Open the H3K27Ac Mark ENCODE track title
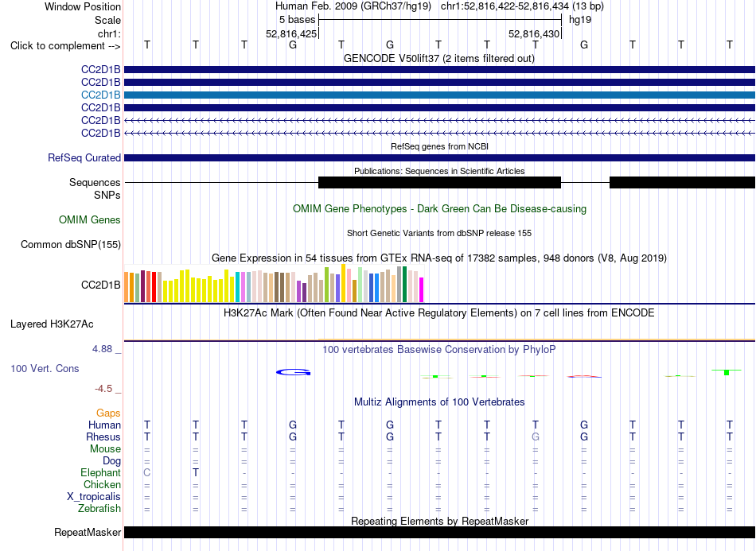Image resolution: width=756 pixels, height=551 pixels. [x=438, y=313]
